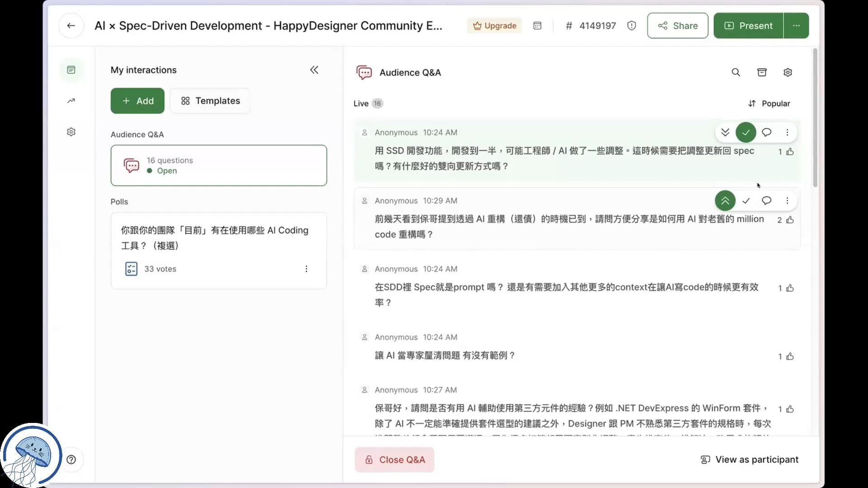Upvote the SDD Spec prompt question

click(x=790, y=288)
